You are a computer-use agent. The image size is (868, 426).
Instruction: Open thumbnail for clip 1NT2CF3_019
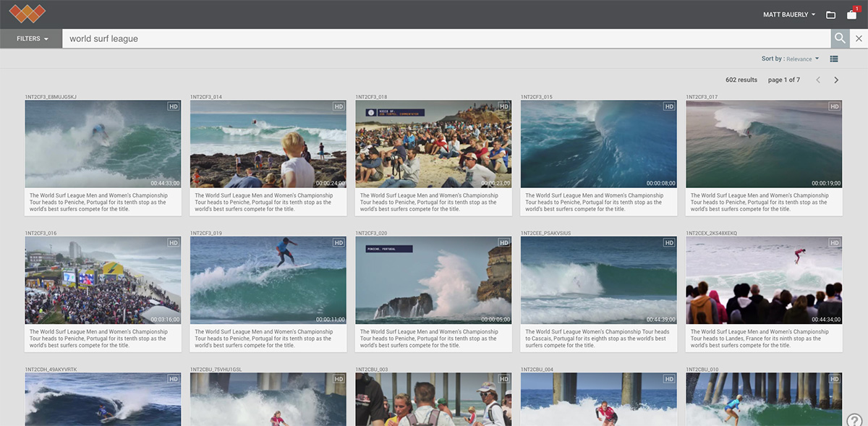pyautogui.click(x=268, y=280)
